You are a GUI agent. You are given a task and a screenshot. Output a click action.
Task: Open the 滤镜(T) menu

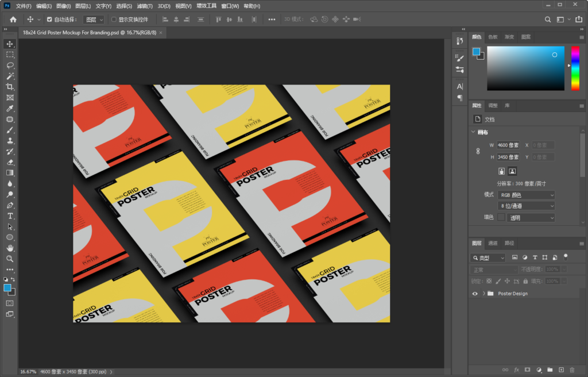coord(144,6)
